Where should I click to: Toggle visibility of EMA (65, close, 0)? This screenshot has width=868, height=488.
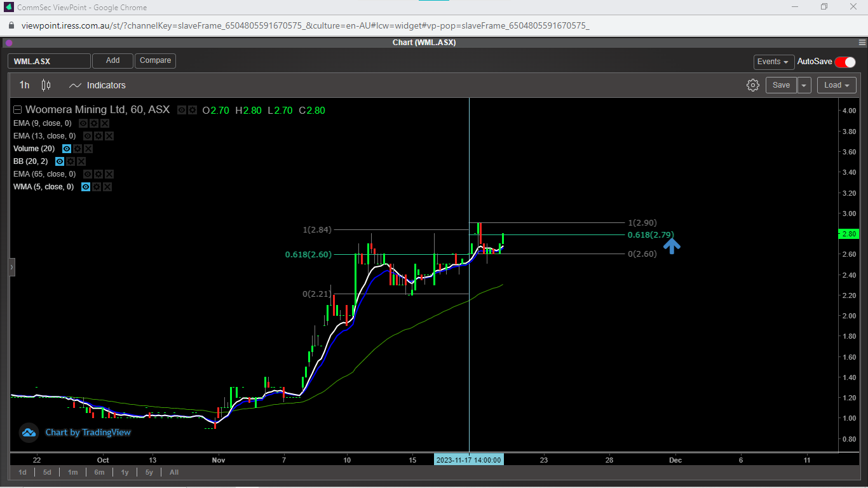point(88,174)
